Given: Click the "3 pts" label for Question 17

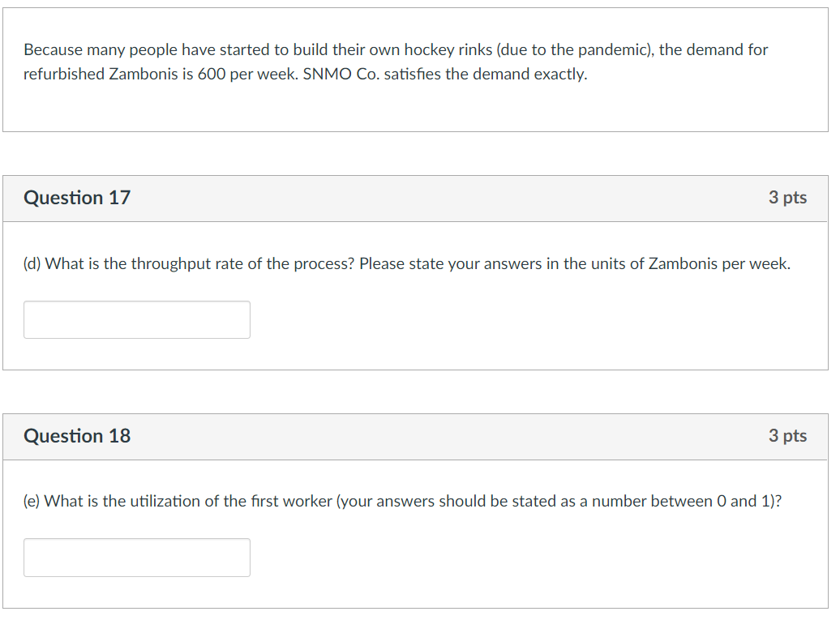Looking at the screenshot, I should 787,198.
